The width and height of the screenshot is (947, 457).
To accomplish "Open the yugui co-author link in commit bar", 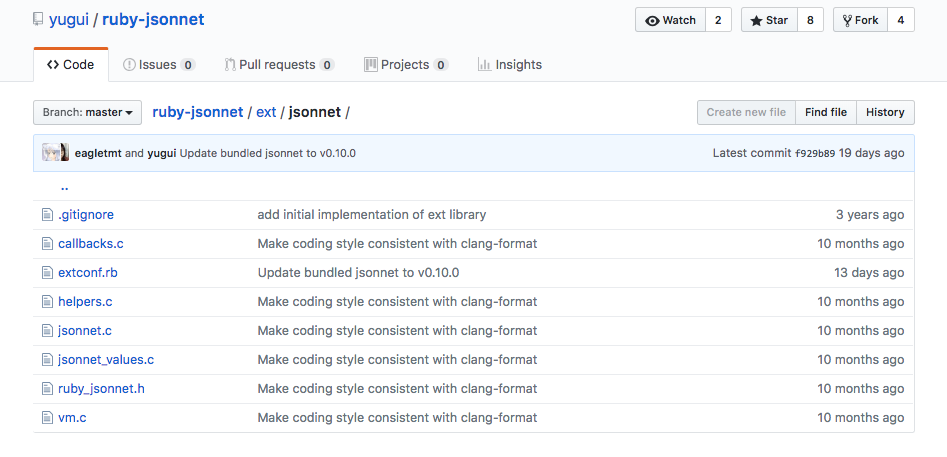I will coord(162,153).
